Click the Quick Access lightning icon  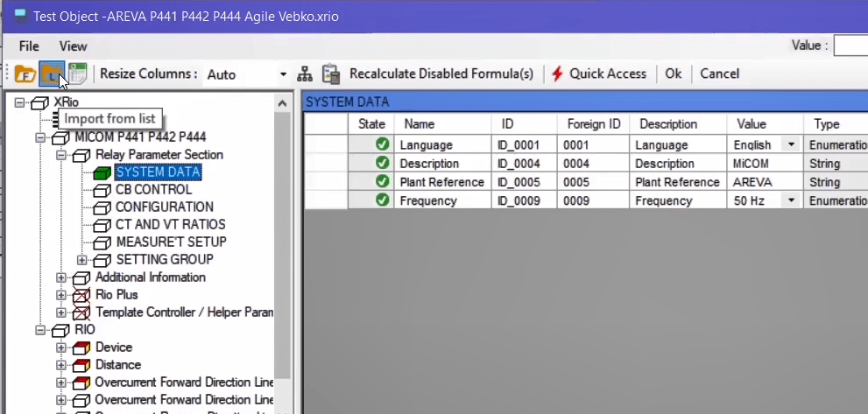tap(557, 74)
